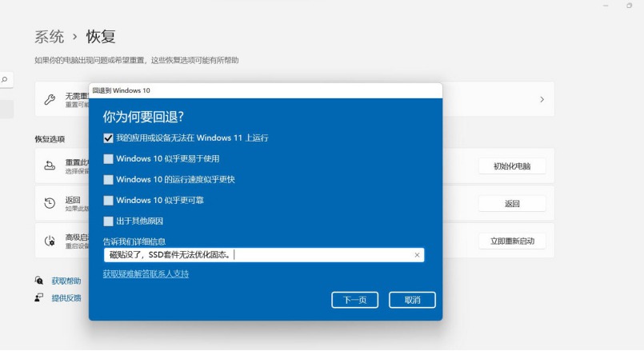Screen dimensions: 644x359
Task: Click '立即重新启动' button
Action: pyautogui.click(x=512, y=241)
